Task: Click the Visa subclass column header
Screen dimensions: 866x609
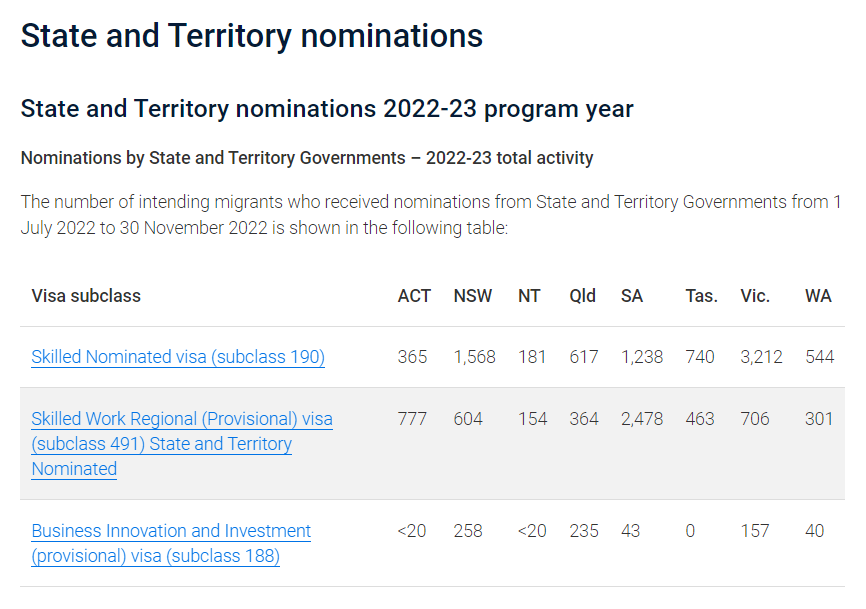Action: [x=86, y=296]
